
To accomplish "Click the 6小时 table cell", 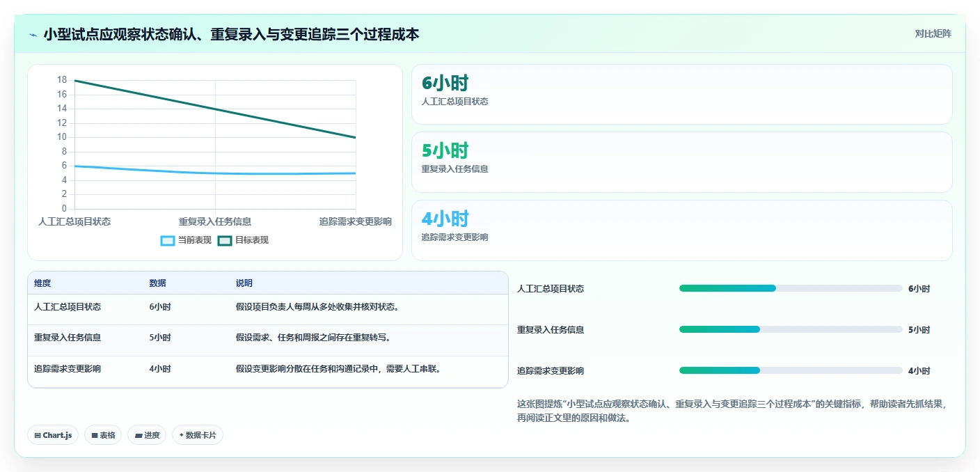I will (x=160, y=307).
